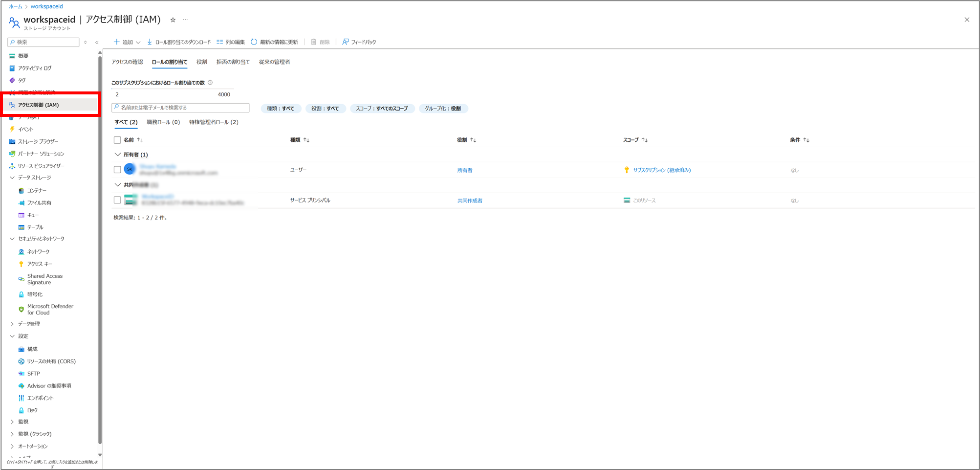Image resolution: width=980 pixels, height=470 pixels.
Task: Check the 所有者 user row checkbox
Action: tap(117, 170)
